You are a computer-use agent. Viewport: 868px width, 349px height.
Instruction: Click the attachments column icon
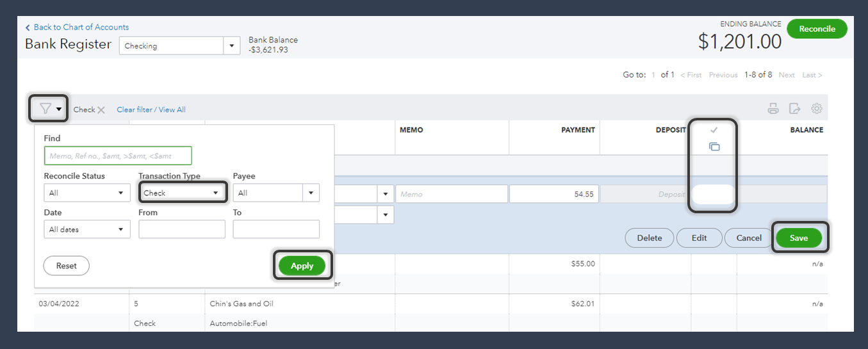714,147
